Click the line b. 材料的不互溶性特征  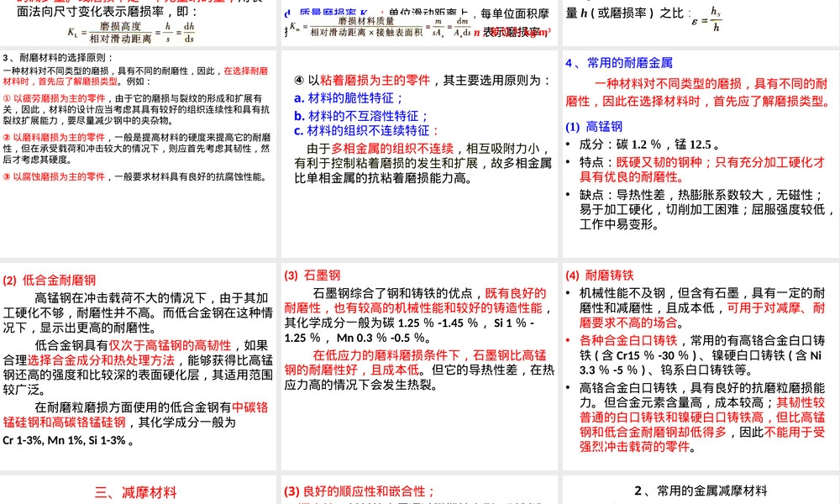pos(361,116)
